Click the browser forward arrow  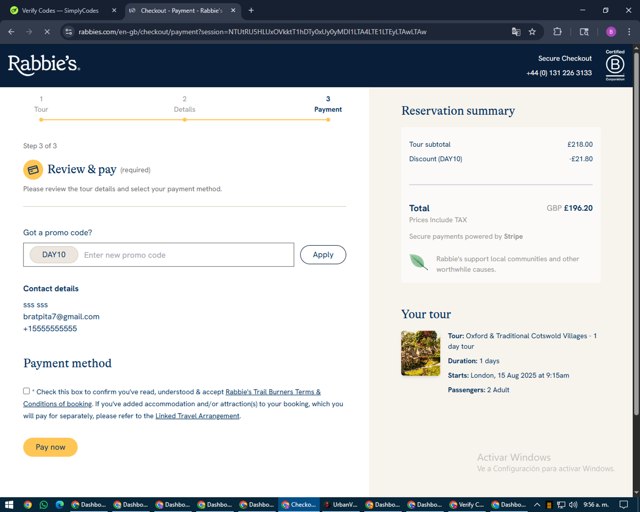pyautogui.click(x=29, y=31)
